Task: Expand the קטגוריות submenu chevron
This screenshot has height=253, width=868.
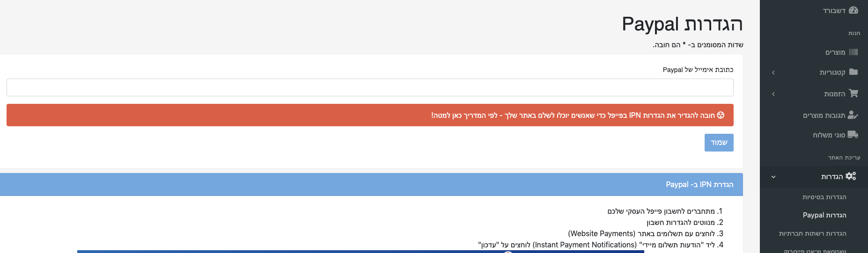Action: pos(773,72)
